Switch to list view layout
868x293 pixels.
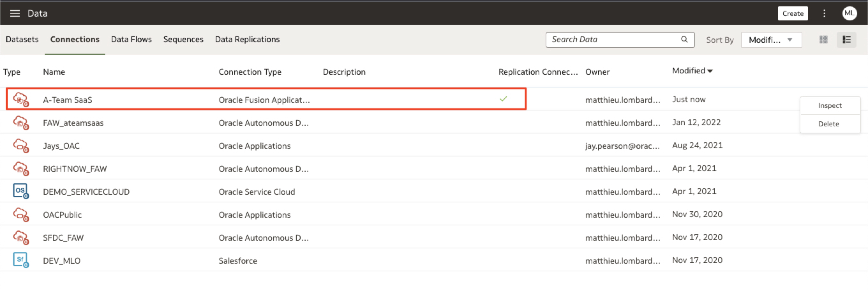846,40
